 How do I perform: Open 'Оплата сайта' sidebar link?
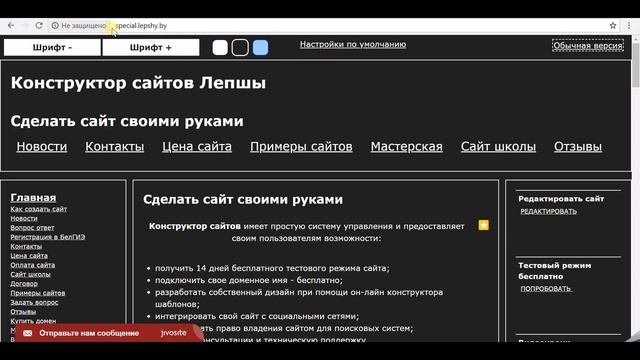click(33, 265)
